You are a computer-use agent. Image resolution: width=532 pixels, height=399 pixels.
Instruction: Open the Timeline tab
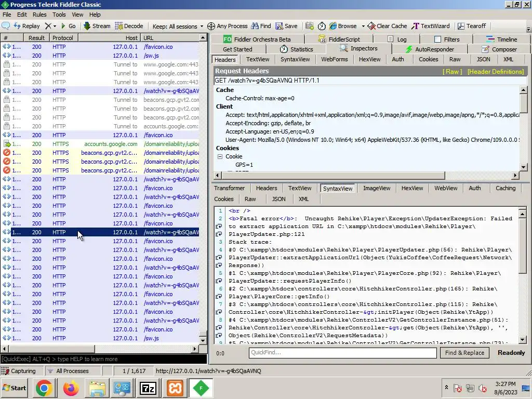[501, 39]
